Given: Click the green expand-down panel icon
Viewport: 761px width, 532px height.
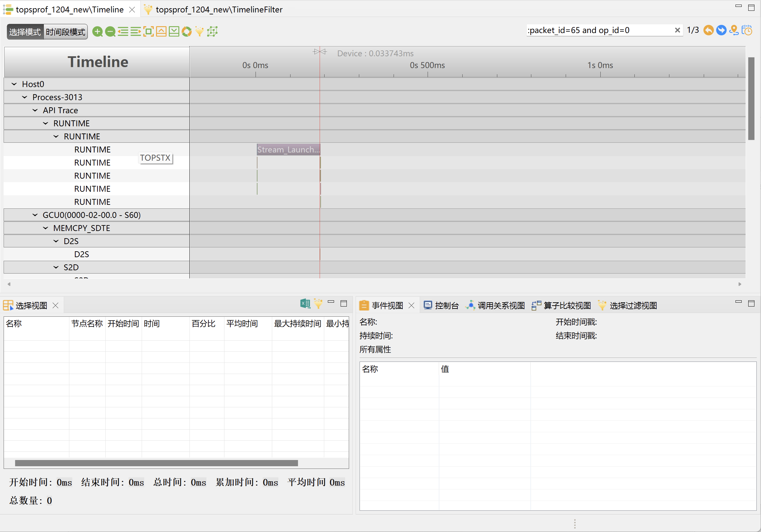Looking at the screenshot, I should 174,32.
